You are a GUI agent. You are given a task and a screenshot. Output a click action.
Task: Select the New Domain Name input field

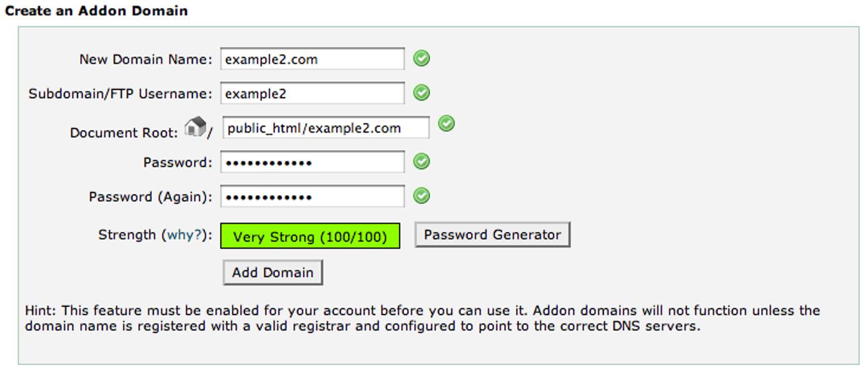coord(313,59)
